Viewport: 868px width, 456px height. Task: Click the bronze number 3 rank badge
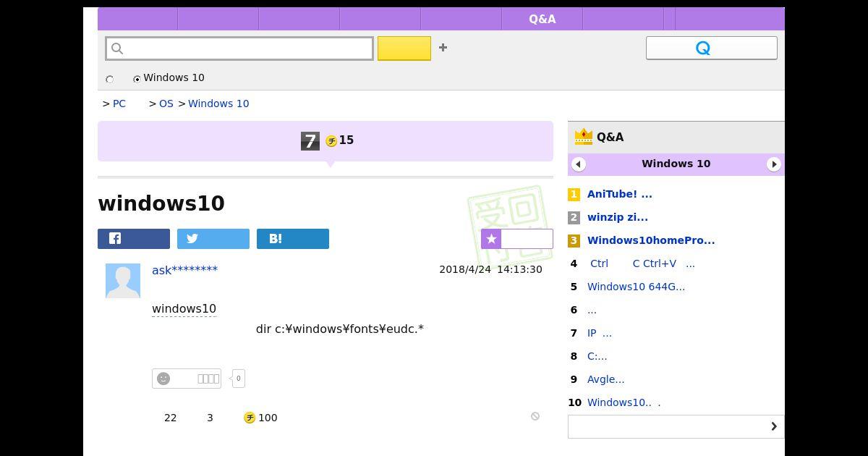(574, 240)
